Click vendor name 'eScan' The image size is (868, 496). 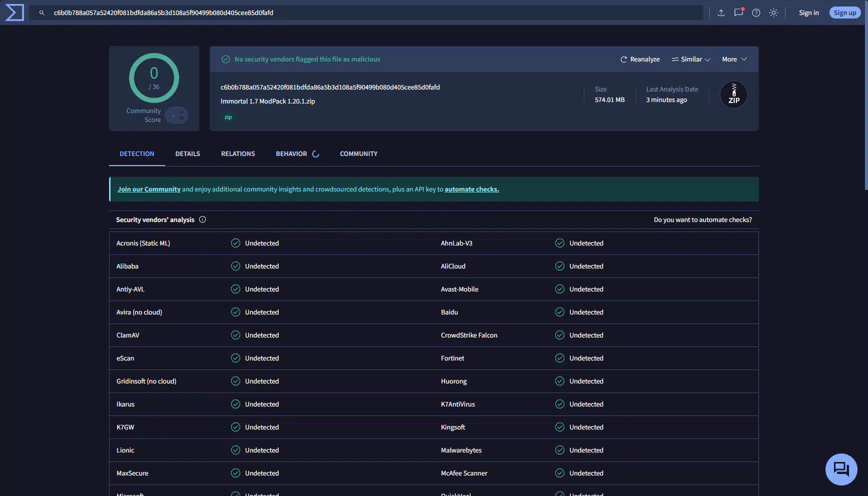coord(126,358)
